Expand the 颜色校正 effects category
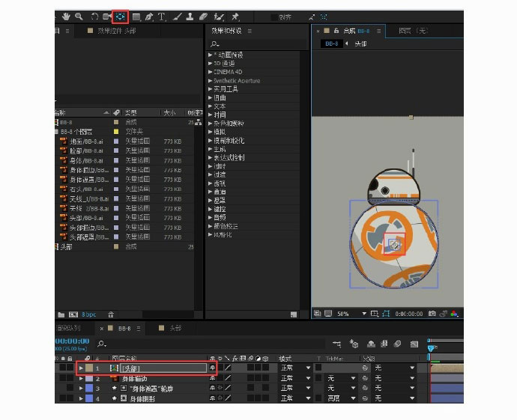The image size is (517, 420). tap(210, 226)
